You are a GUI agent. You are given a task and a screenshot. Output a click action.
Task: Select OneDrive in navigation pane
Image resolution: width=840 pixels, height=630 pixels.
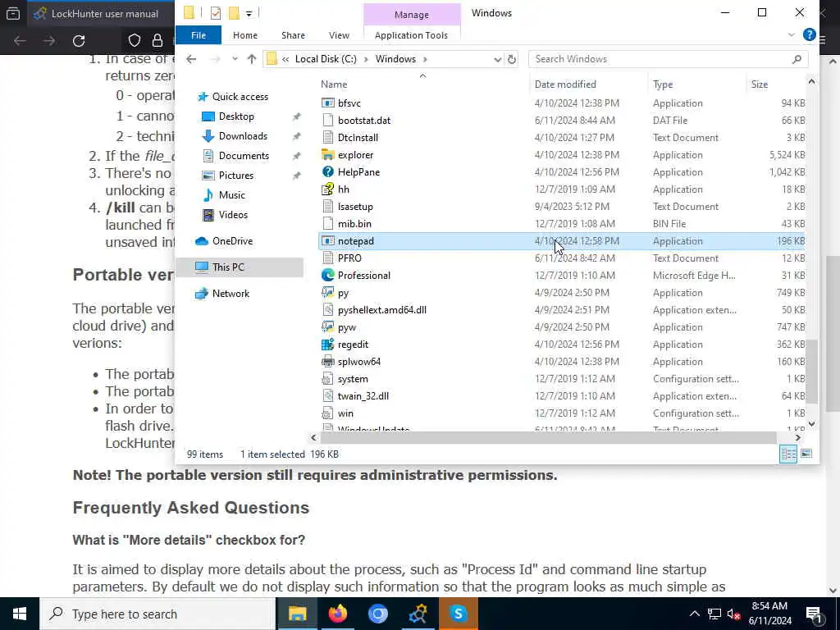click(232, 241)
